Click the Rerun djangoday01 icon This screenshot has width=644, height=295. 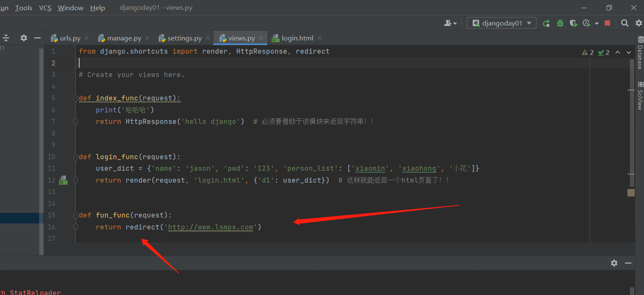pos(547,23)
